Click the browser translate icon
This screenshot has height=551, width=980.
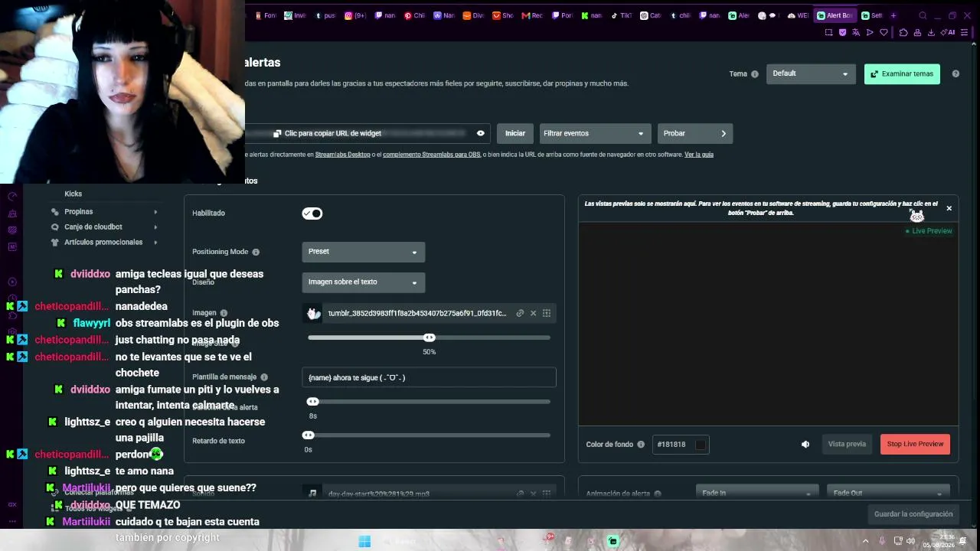(x=856, y=32)
